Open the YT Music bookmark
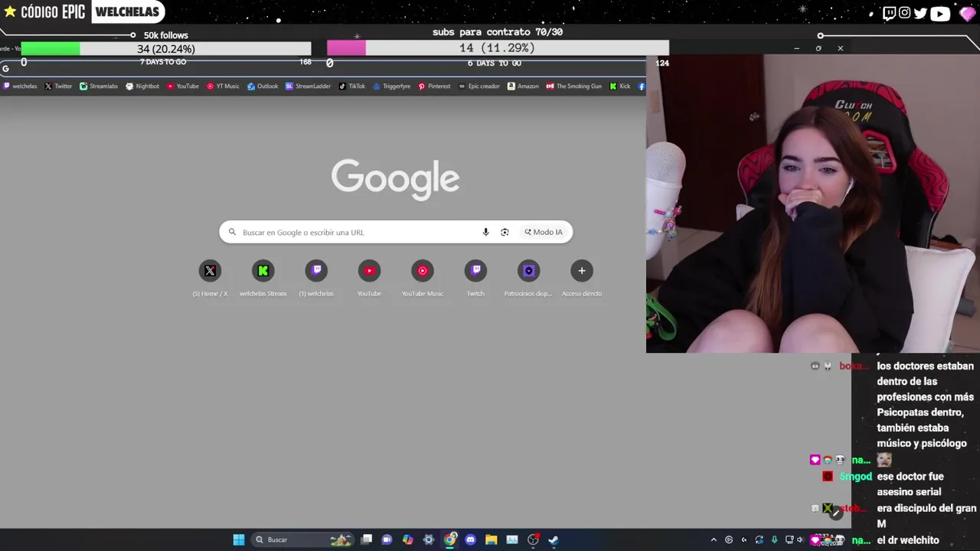The width and height of the screenshot is (980, 551). [224, 86]
